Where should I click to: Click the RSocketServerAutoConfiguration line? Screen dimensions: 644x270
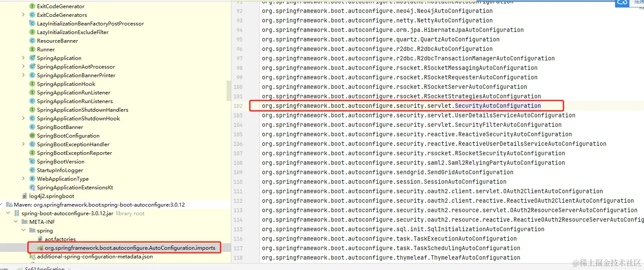tap(395, 87)
